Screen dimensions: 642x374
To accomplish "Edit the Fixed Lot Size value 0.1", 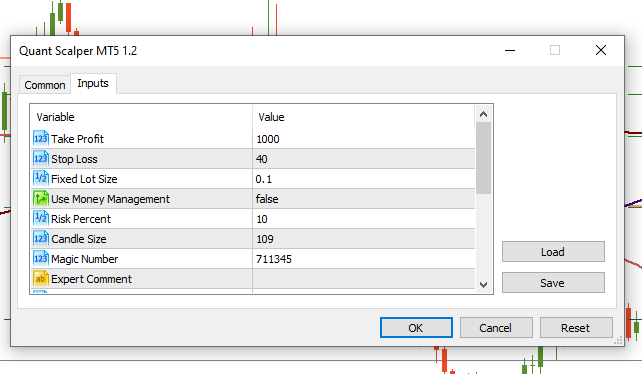I will pyautogui.click(x=364, y=179).
